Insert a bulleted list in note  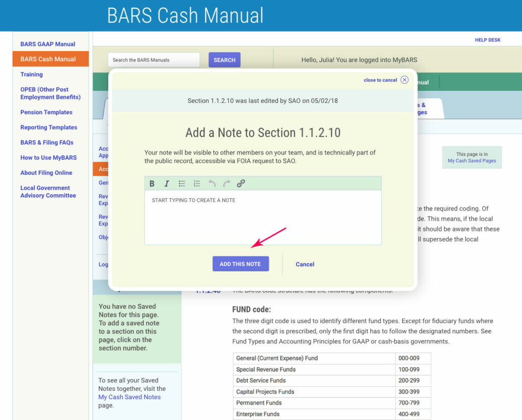click(182, 183)
